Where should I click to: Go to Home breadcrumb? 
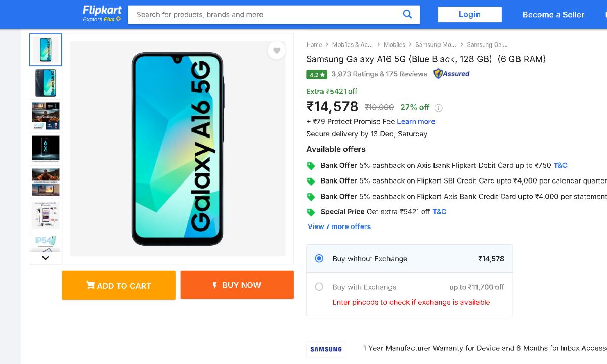314,45
